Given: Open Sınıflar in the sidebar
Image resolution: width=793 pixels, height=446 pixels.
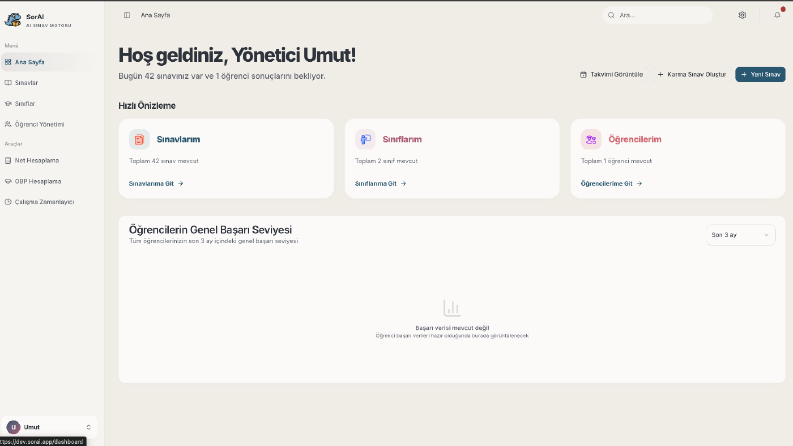Looking at the screenshot, I should [48, 104].
